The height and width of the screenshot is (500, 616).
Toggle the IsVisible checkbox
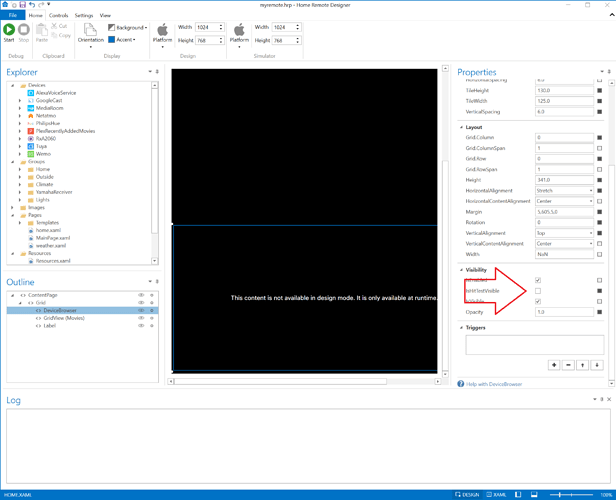coord(538,301)
